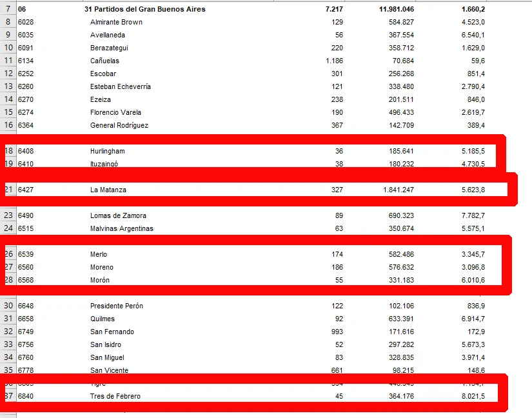The image size is (532, 418).
Task: Select the Malvinas Argentinas cell
Action: (x=122, y=228)
